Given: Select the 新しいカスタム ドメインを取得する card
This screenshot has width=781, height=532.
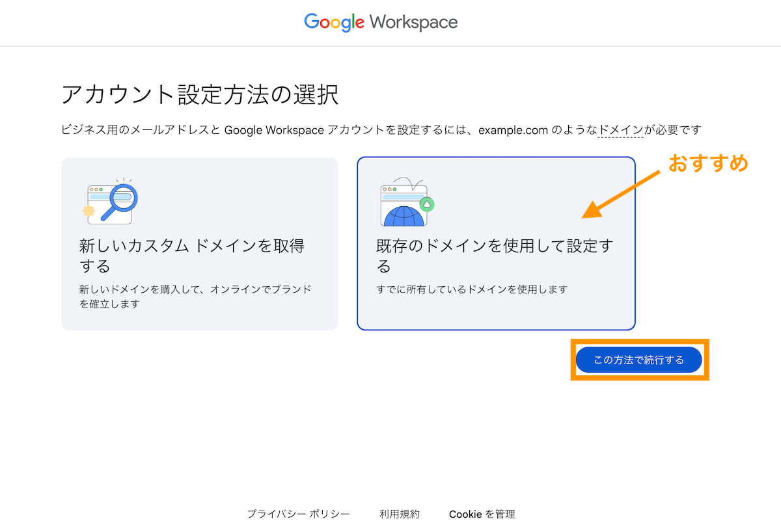Looking at the screenshot, I should [200, 244].
